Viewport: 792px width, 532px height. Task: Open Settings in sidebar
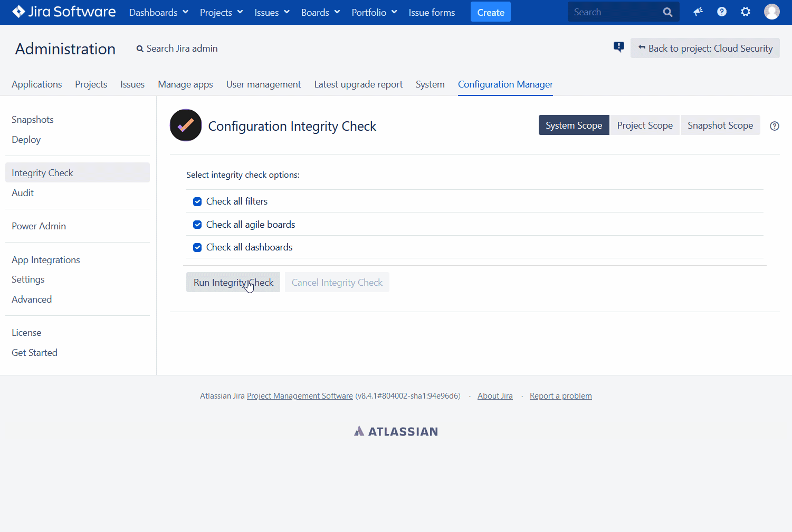click(28, 279)
